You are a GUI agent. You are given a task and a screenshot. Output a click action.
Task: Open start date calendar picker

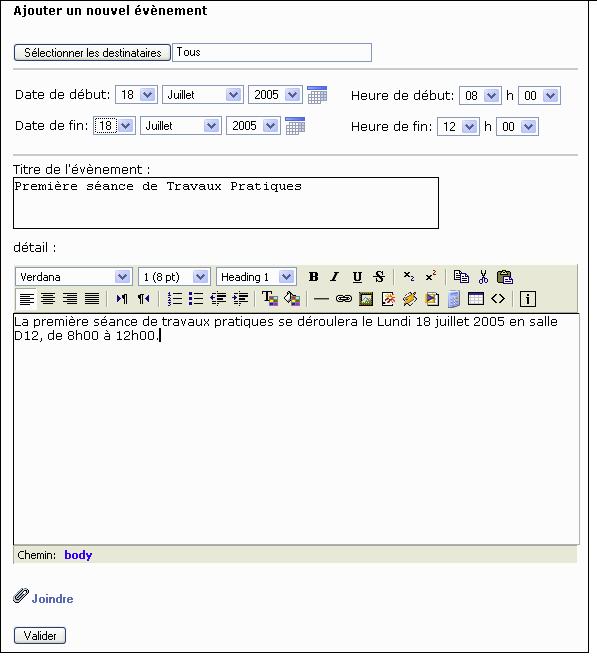click(317, 95)
